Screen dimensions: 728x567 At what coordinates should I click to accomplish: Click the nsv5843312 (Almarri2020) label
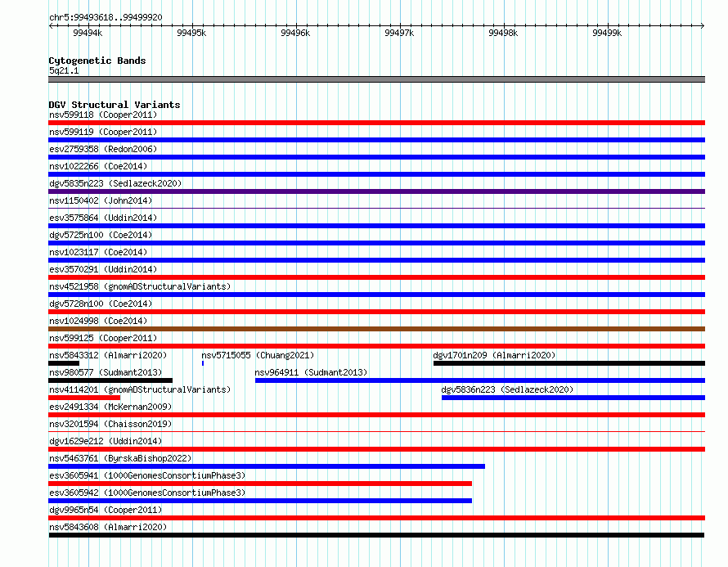point(108,355)
